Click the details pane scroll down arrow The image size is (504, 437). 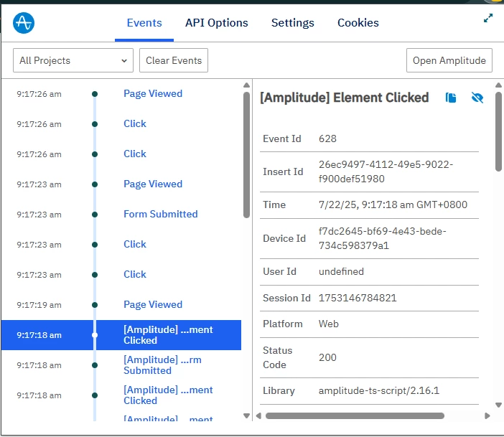[498, 405]
